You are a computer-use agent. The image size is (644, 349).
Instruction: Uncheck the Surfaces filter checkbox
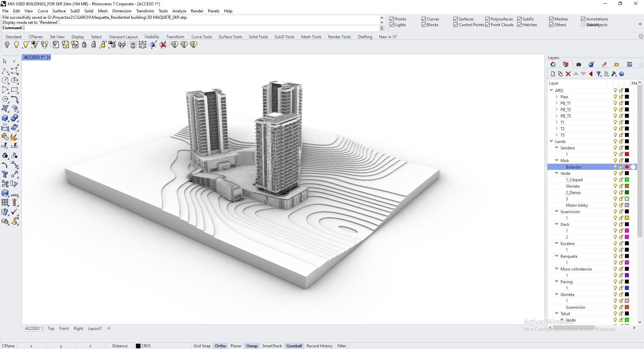pyautogui.click(x=455, y=19)
